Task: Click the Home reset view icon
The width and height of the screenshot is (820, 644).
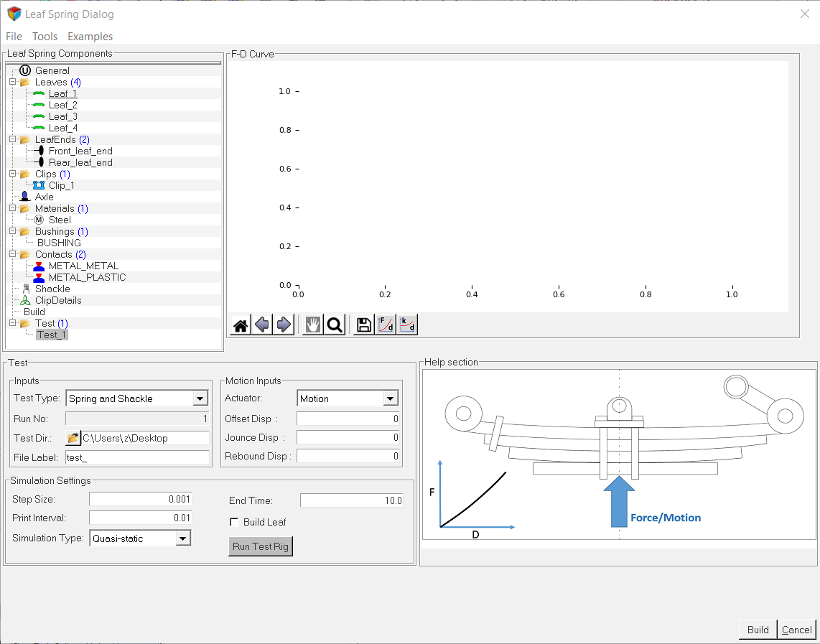Action: click(241, 325)
